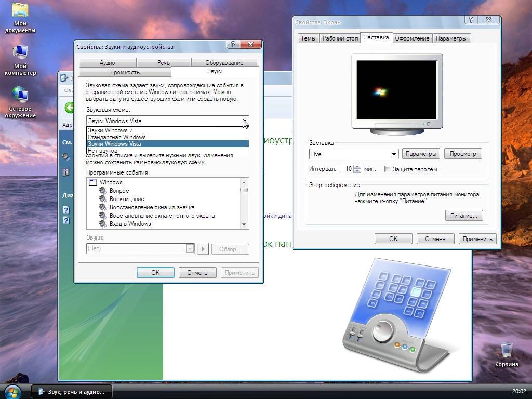Click Отмена in the display properties dialog
532x399 pixels.
435,239
